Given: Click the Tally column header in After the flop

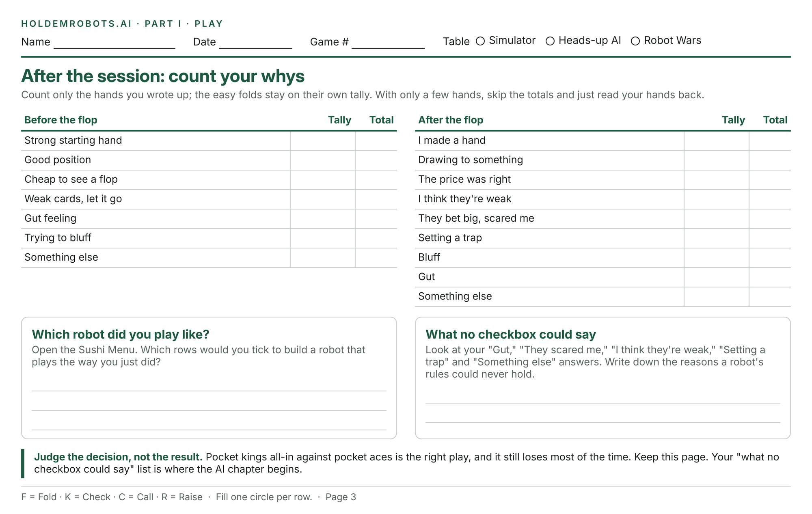Looking at the screenshot, I should (733, 120).
